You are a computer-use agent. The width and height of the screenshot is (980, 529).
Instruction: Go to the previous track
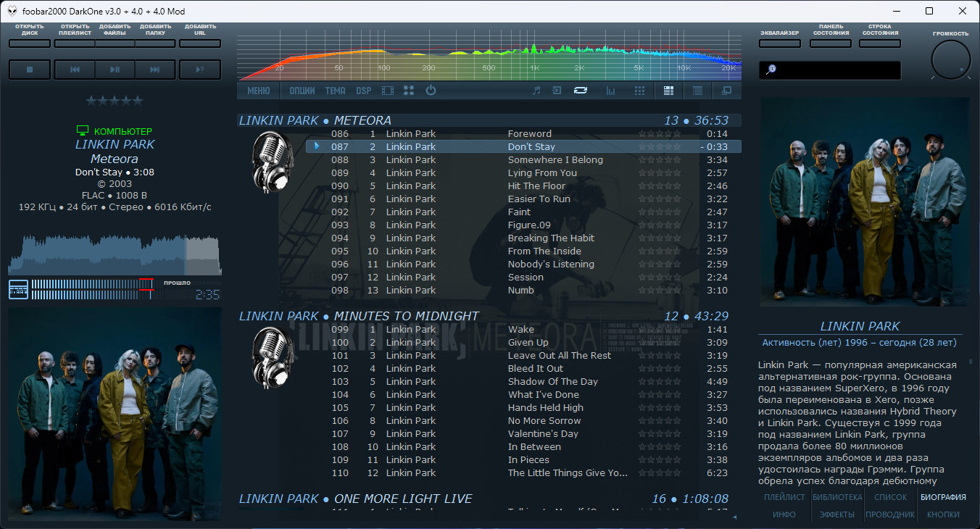click(x=75, y=70)
